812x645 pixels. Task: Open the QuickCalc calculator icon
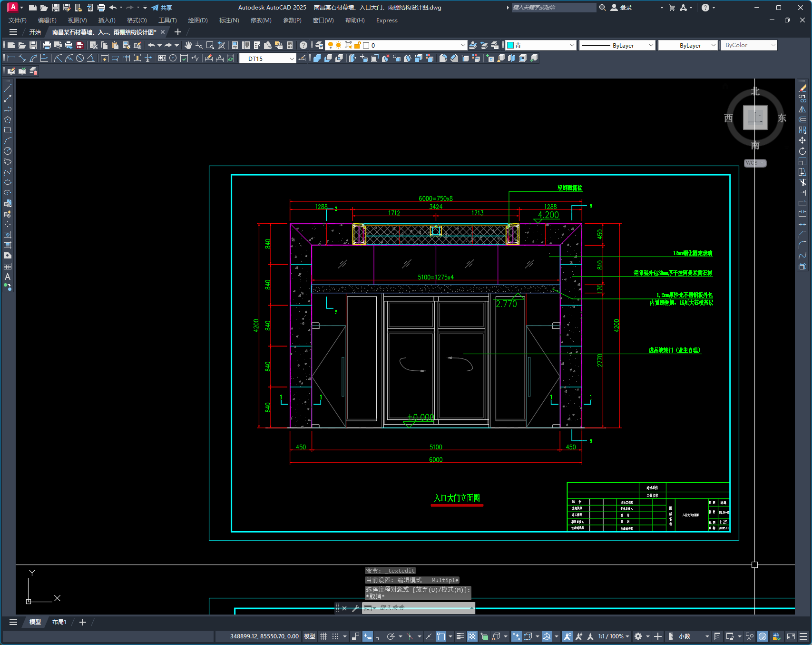(290, 45)
